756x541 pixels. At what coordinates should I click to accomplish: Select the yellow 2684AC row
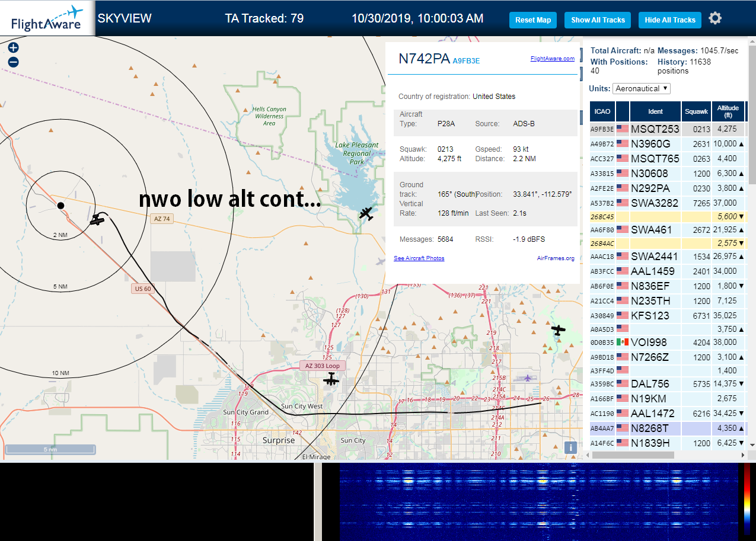tap(668, 244)
